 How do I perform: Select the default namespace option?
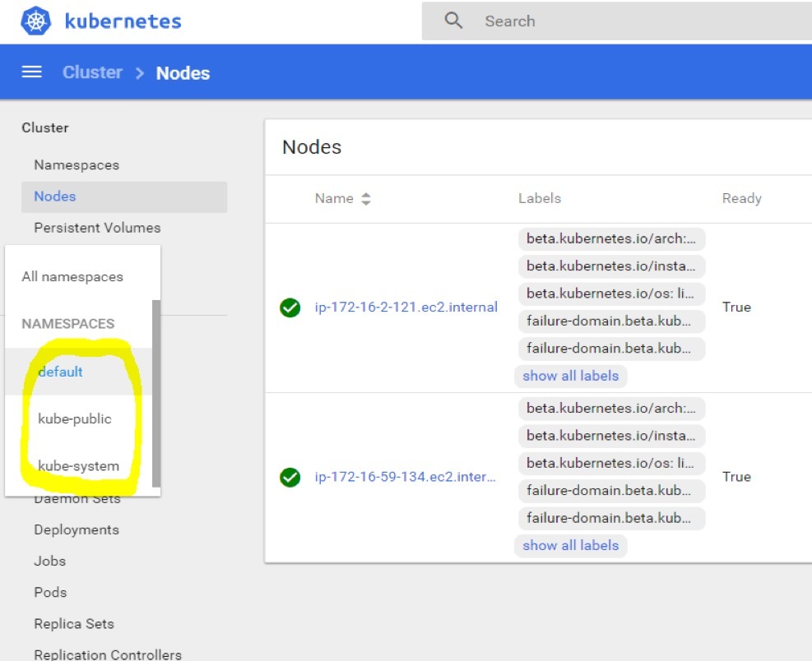[x=79, y=372]
